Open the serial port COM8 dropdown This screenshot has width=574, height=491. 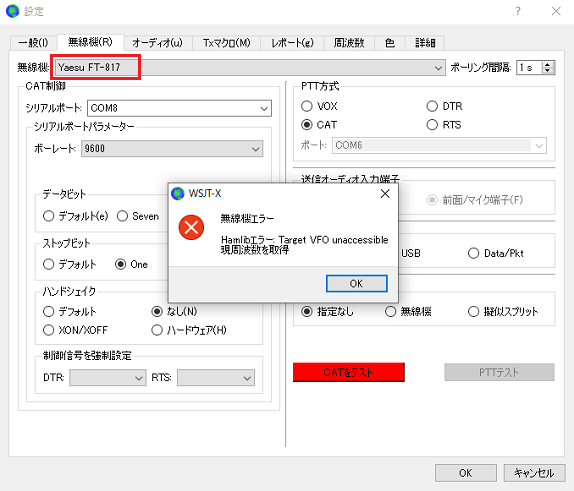179,108
